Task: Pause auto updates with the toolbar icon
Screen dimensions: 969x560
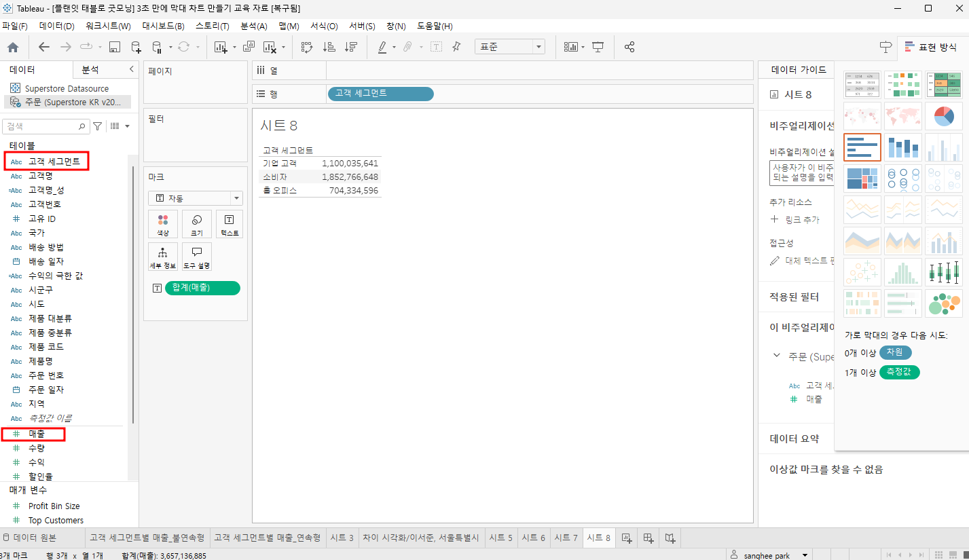Action: tap(157, 47)
